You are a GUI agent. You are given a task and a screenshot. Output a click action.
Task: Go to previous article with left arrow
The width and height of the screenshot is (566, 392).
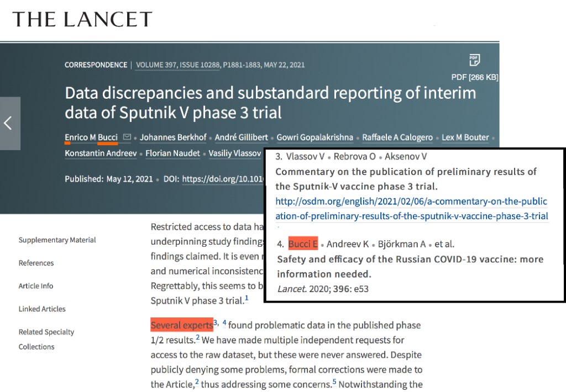[x=8, y=123]
